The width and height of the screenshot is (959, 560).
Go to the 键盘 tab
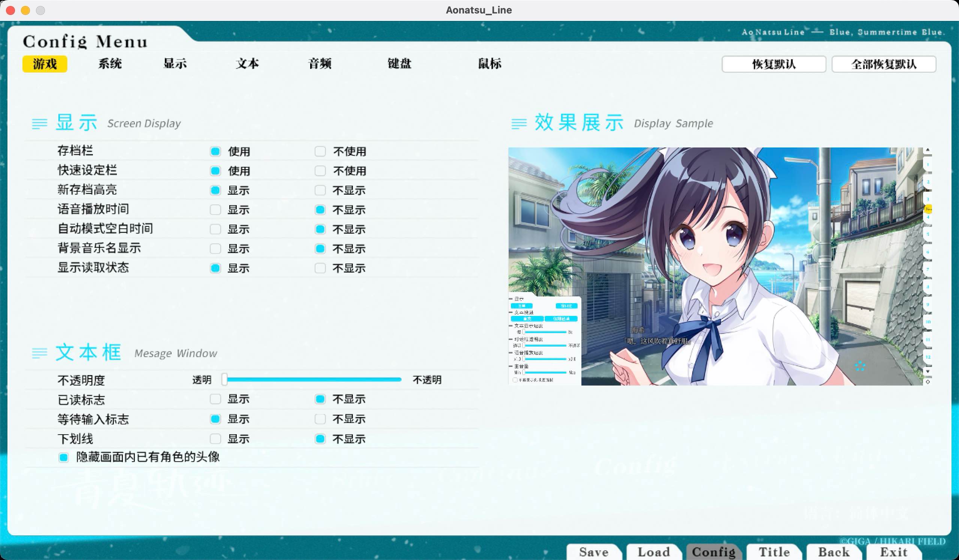click(400, 64)
